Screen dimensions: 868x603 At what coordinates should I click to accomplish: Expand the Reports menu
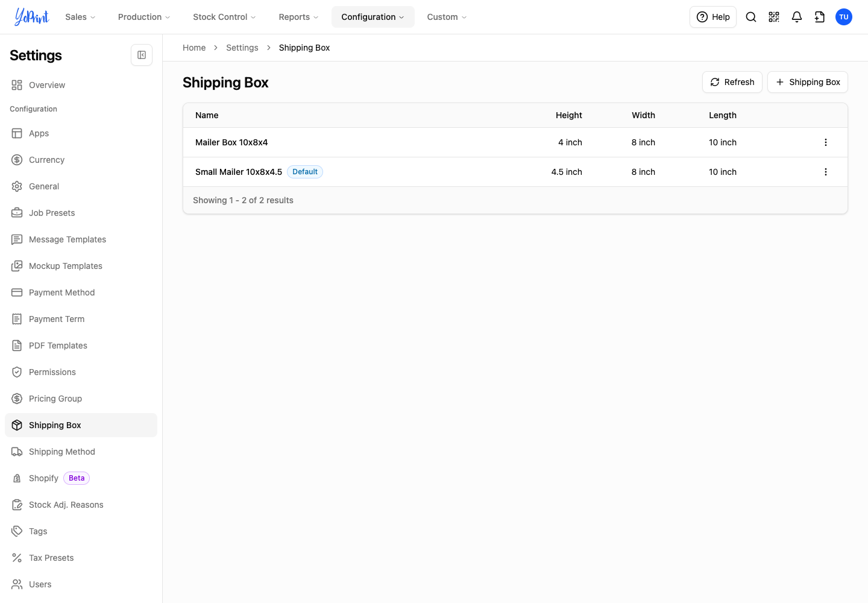(x=298, y=17)
